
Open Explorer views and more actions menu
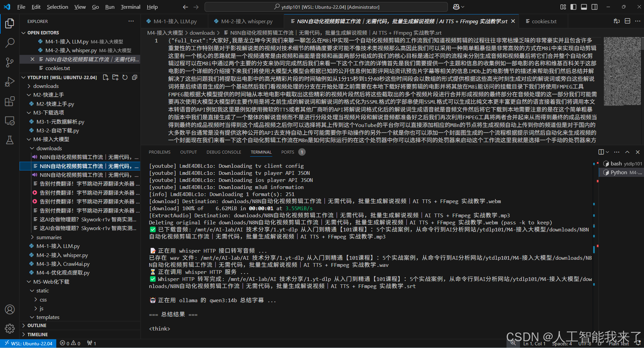click(x=131, y=21)
